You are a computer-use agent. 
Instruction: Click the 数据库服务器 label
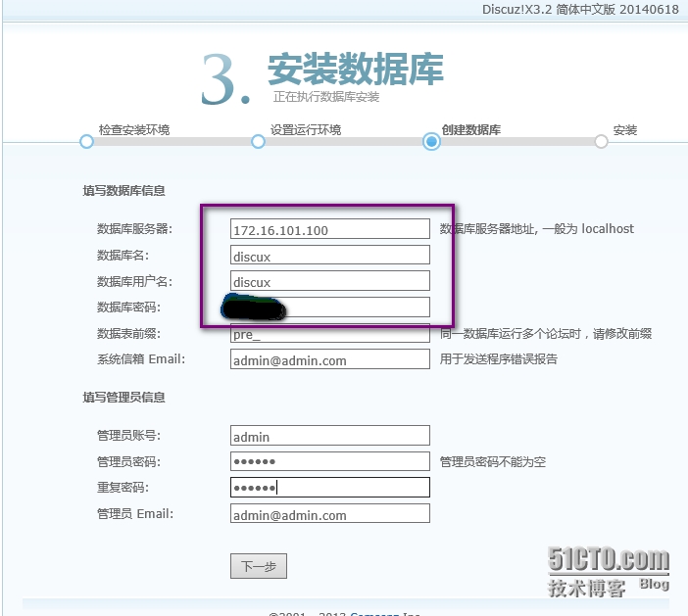[134, 229]
